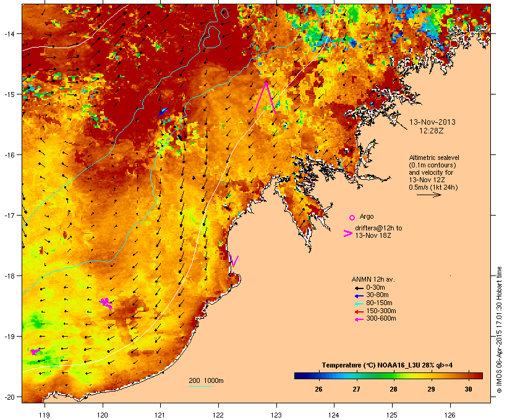Click the magenta mooring cluster near 120E 18.5S
Image resolution: width=507 pixels, height=420 pixels.
tap(106, 303)
